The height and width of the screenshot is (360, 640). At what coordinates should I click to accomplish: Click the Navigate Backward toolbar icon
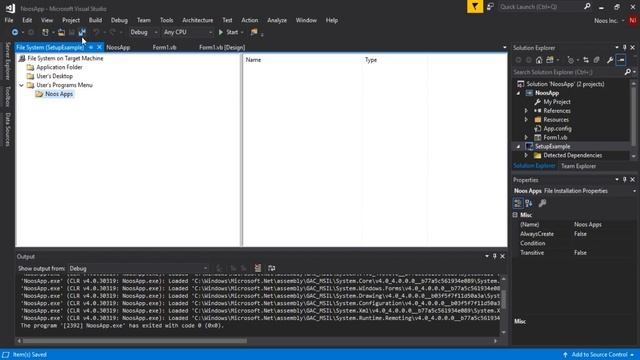(15, 32)
